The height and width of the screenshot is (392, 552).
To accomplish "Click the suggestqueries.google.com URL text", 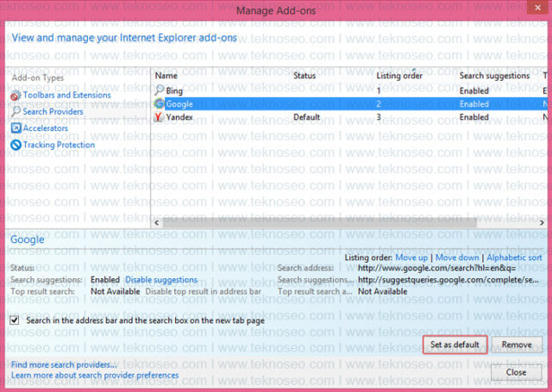I will click(448, 280).
